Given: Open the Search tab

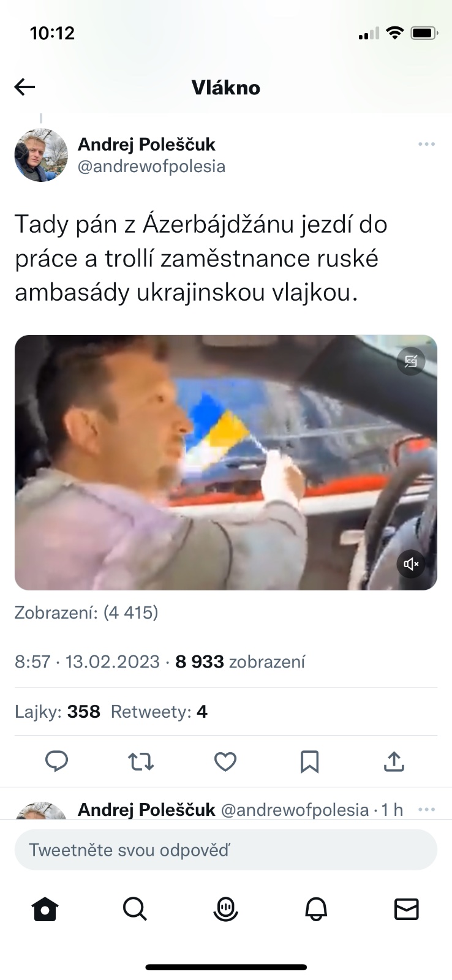Looking at the screenshot, I should pyautogui.click(x=135, y=908).
